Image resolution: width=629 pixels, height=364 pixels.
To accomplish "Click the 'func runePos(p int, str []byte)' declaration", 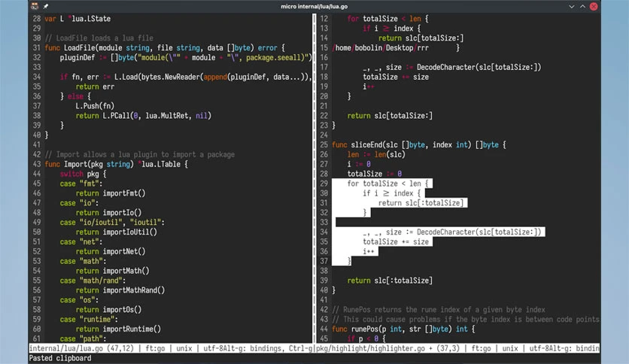I will pyautogui.click(x=403, y=329).
